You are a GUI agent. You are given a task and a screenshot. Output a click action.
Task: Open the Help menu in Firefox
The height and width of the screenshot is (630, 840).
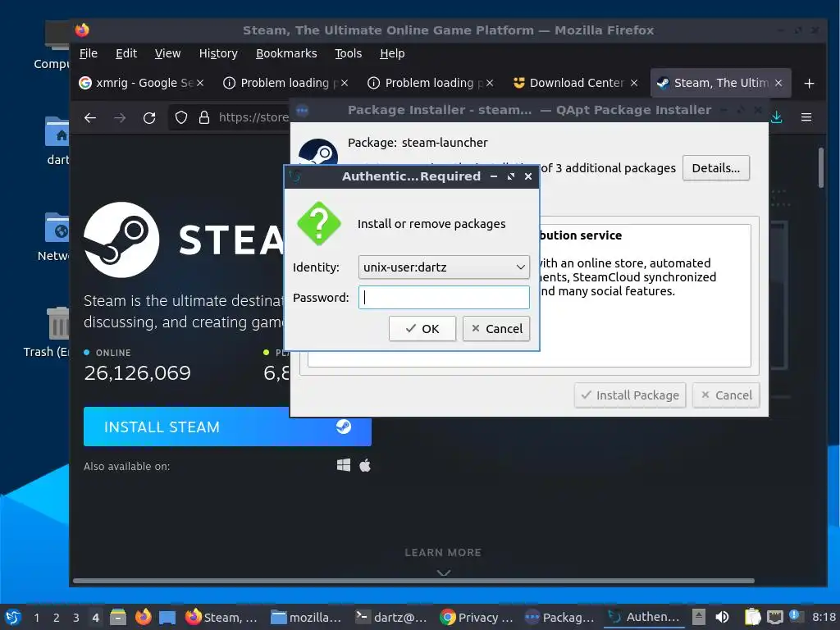(x=392, y=53)
